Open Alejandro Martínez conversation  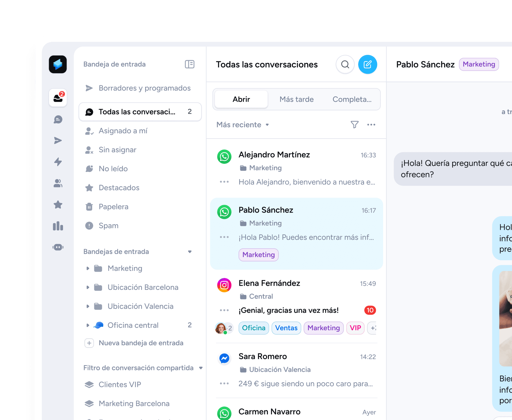[296, 168]
